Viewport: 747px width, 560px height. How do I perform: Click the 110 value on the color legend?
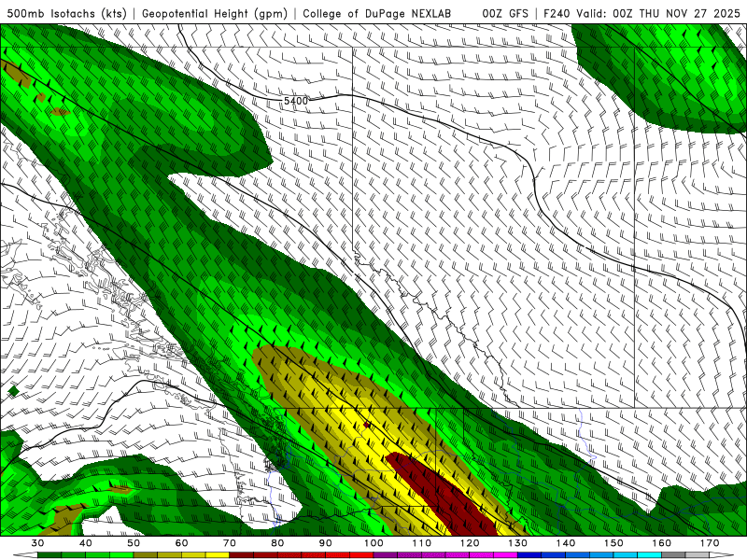tap(422, 543)
